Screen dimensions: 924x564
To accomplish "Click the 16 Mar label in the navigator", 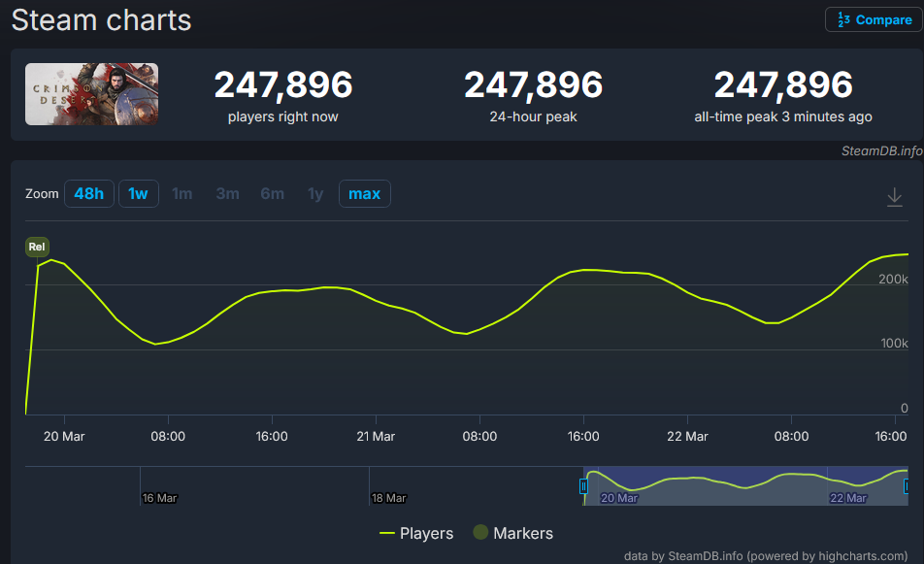I will tap(160, 498).
